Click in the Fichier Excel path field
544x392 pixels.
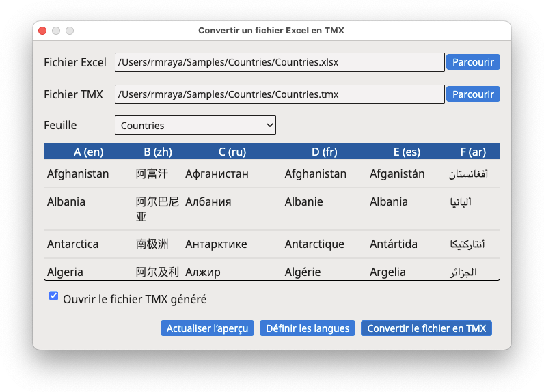(280, 62)
